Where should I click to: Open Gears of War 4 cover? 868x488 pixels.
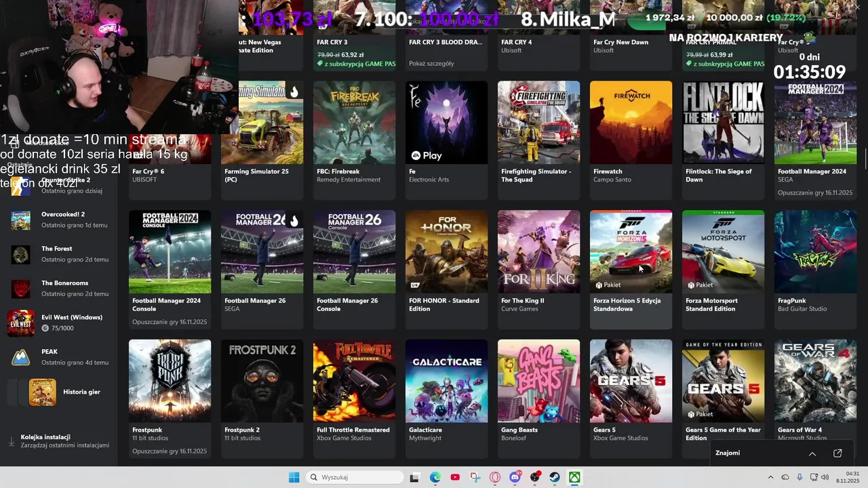click(815, 381)
